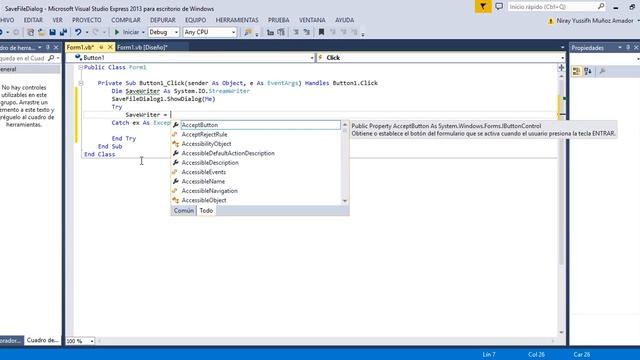The height and width of the screenshot is (360, 640).
Task: Click the Redo toolbar icon
Action: [x=96, y=32]
